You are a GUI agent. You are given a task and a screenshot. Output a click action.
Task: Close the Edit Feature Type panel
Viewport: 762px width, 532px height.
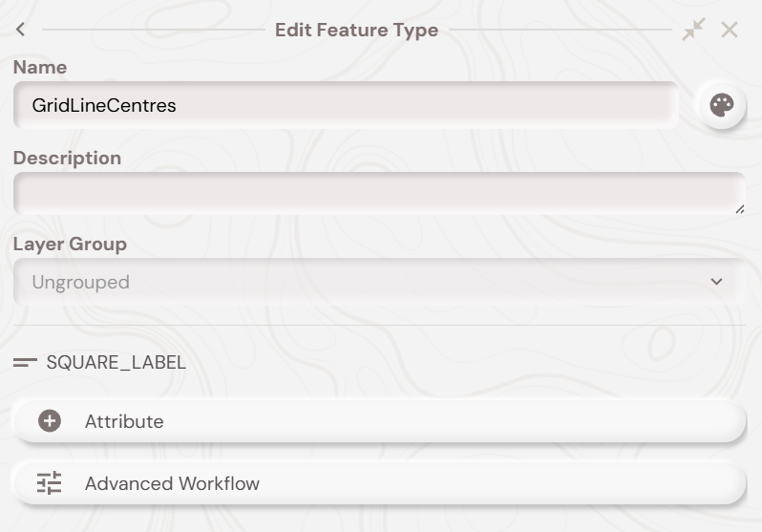730,30
